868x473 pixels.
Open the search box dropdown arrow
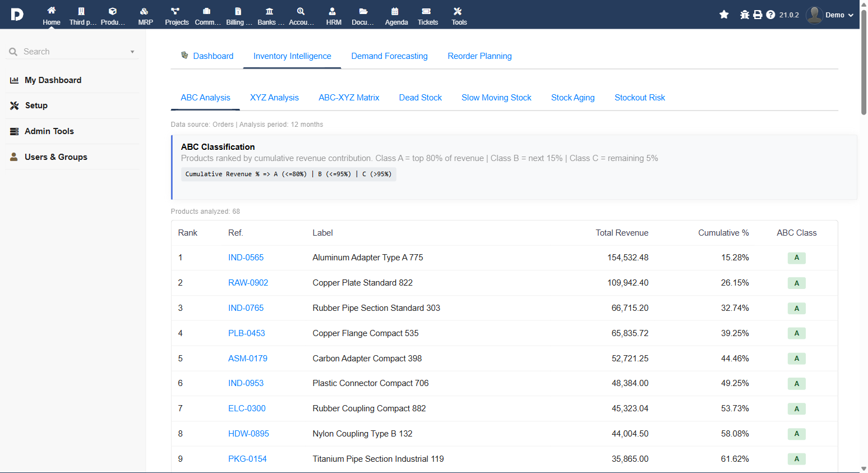pos(132,52)
